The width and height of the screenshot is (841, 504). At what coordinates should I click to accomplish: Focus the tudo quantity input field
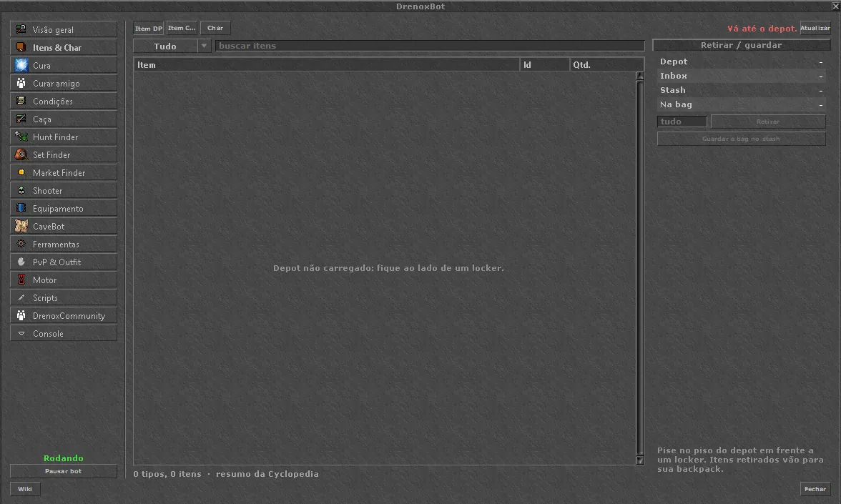click(682, 122)
